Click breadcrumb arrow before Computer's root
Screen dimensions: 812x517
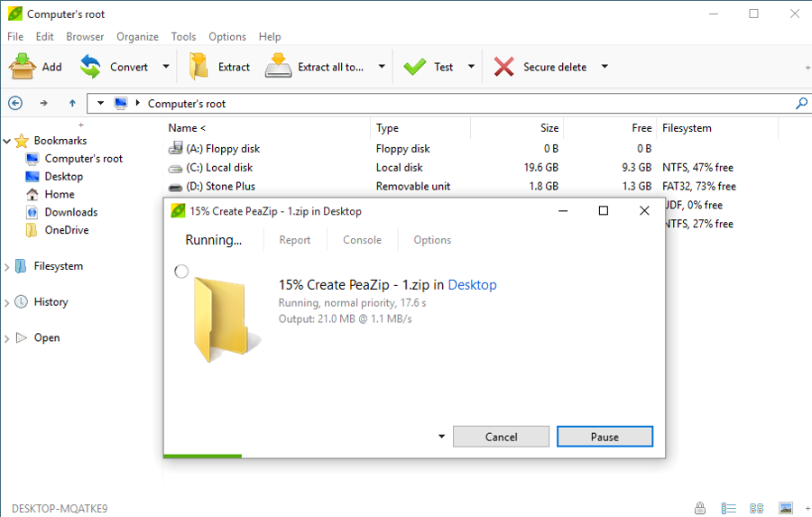(138, 103)
